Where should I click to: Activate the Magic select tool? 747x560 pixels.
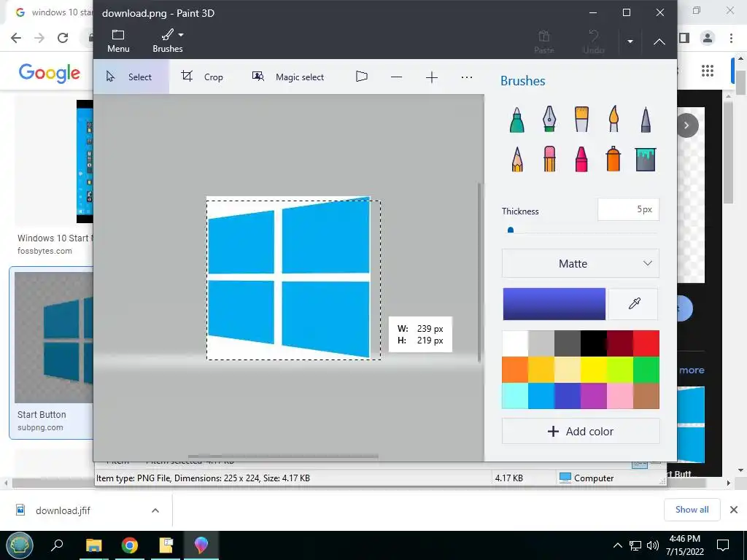pyautogui.click(x=287, y=77)
